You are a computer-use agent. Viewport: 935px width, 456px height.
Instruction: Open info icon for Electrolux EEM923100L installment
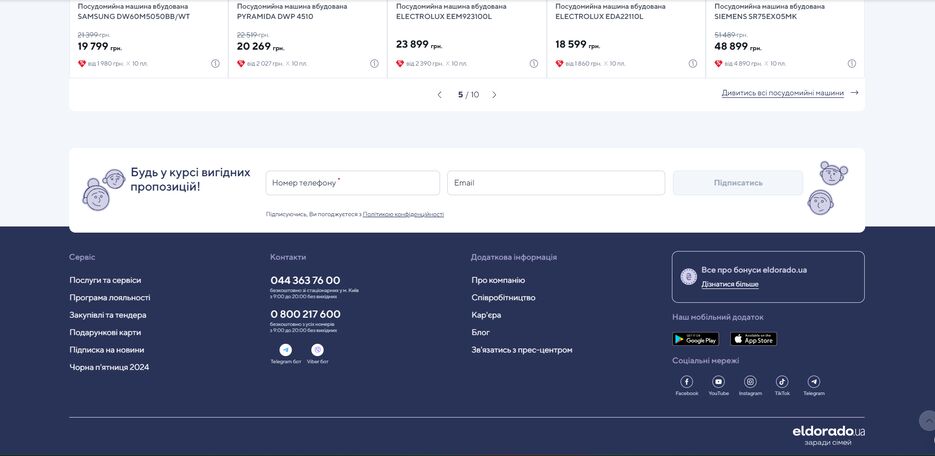pyautogui.click(x=534, y=64)
